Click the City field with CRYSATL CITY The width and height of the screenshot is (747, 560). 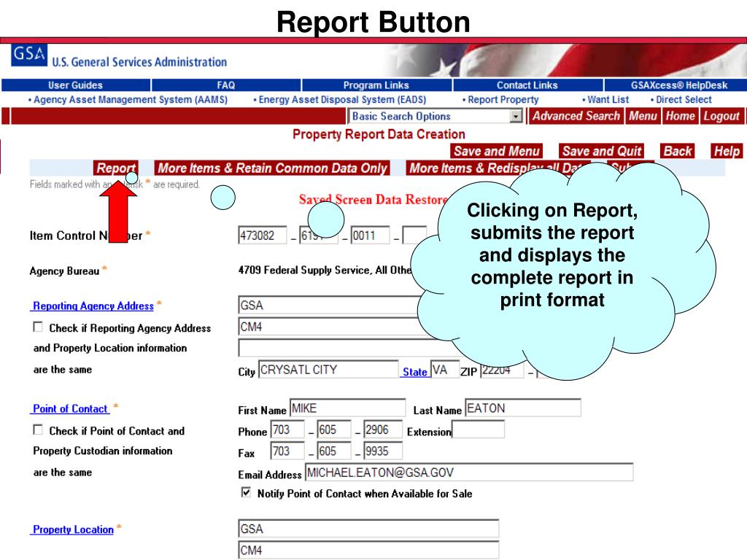pos(328,370)
